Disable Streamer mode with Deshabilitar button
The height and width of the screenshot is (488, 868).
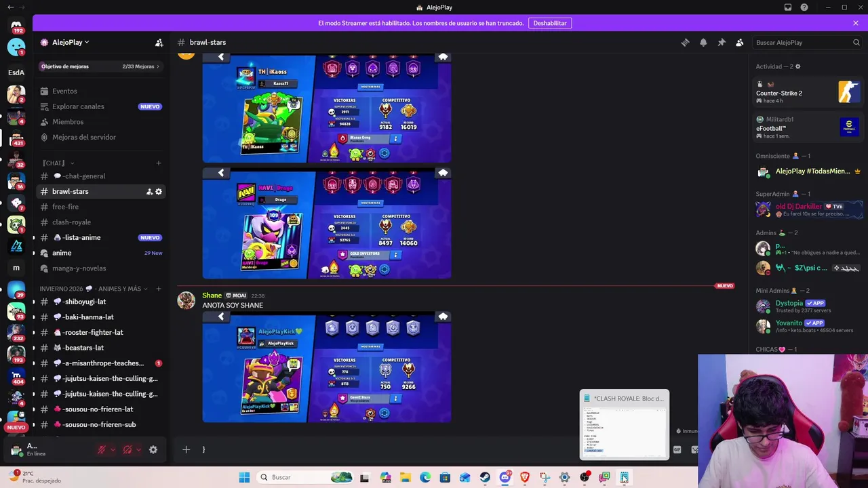click(x=550, y=23)
